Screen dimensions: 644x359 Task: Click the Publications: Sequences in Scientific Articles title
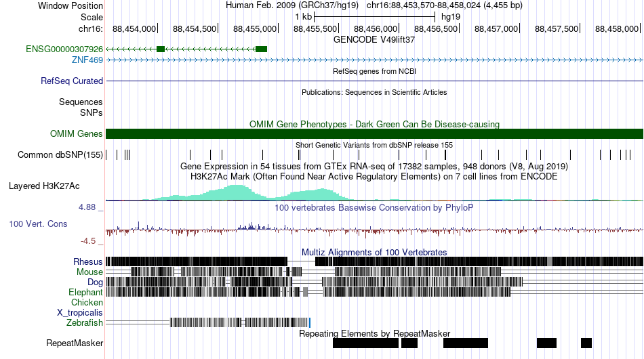pos(374,92)
